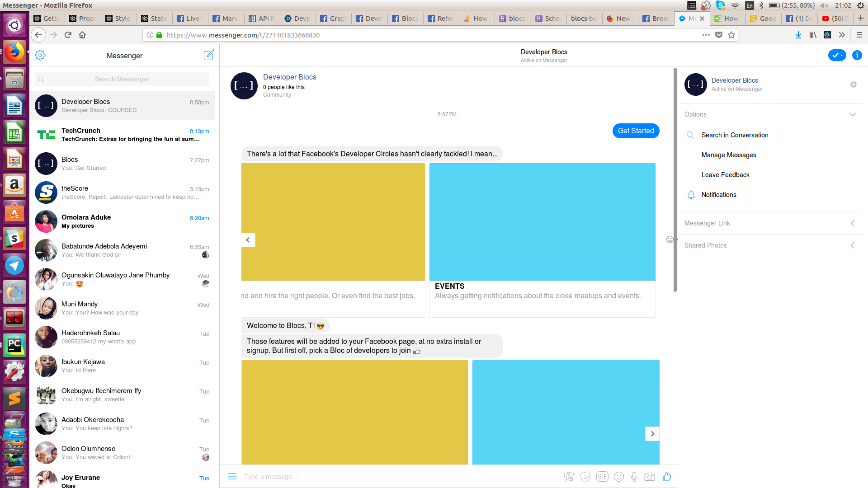
Task: Click the Get Started button
Action: (x=636, y=131)
